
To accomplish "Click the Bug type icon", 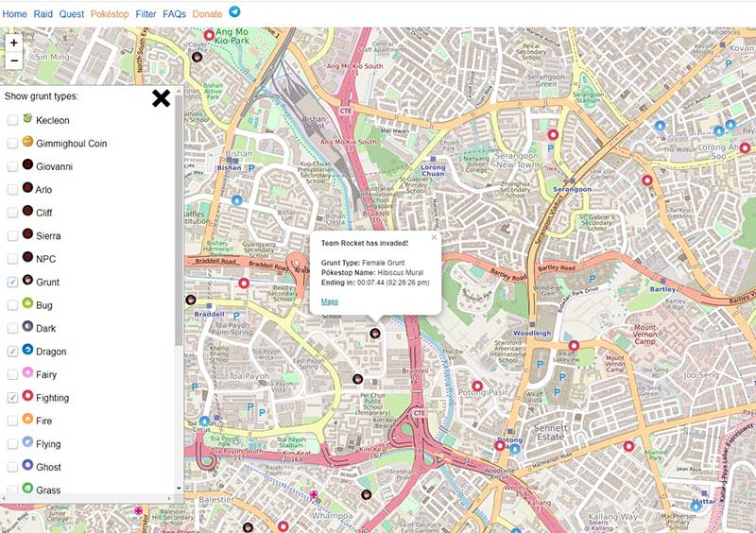I will (27, 303).
